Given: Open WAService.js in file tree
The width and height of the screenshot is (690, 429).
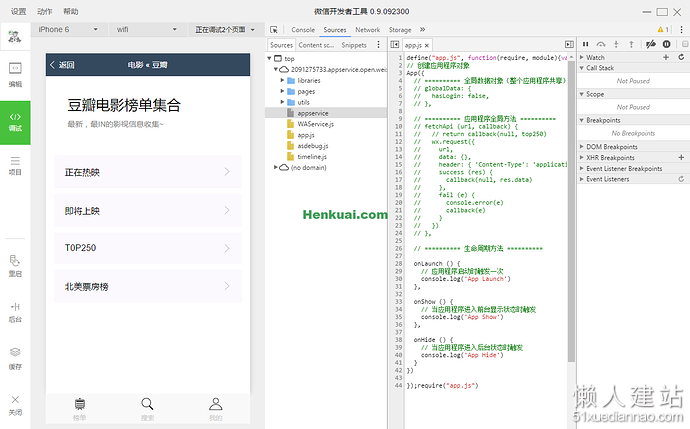Looking at the screenshot, I should coord(315,124).
